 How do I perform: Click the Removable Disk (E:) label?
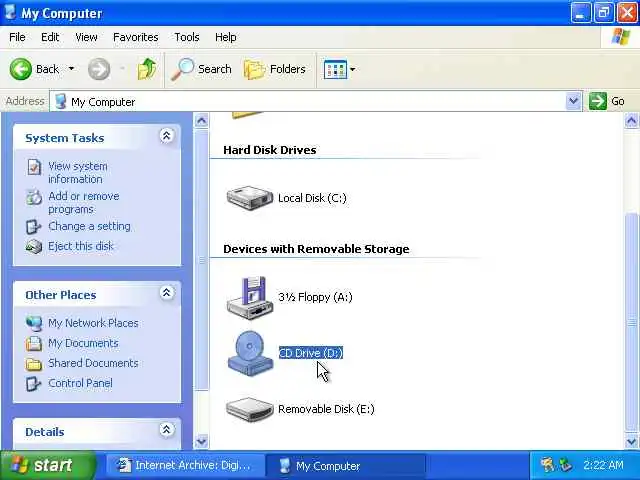point(326,409)
